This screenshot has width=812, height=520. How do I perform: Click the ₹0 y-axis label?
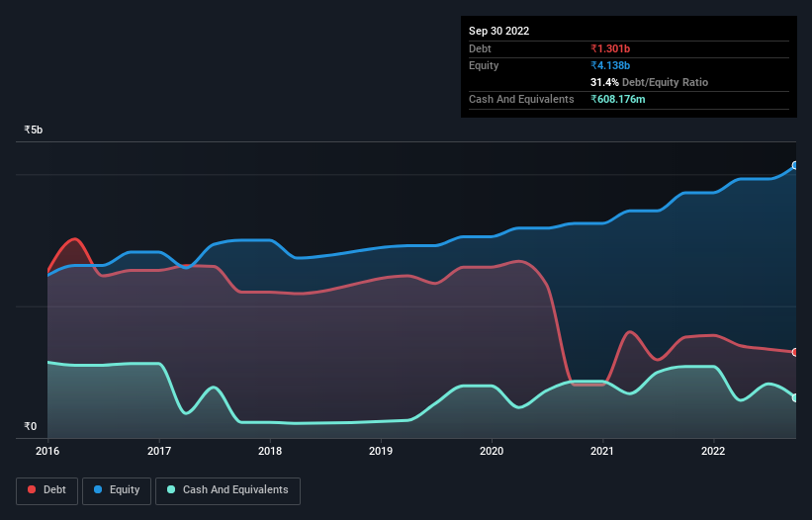tap(30, 426)
